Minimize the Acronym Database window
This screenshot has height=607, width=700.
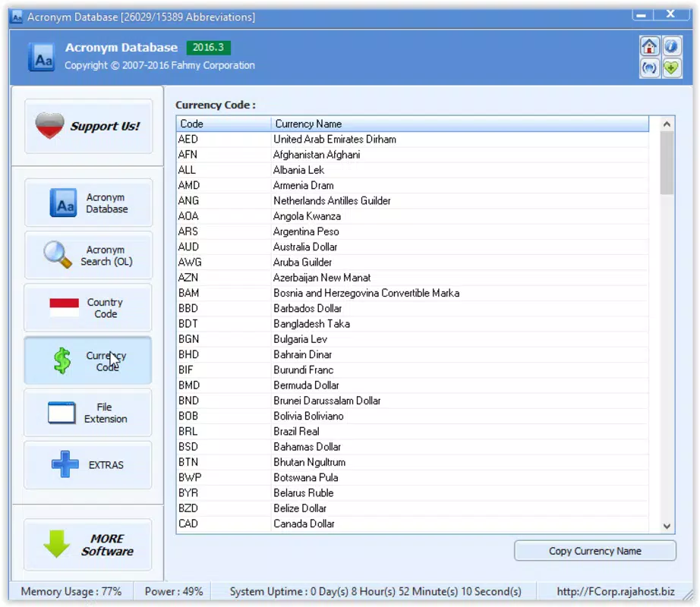[642, 15]
